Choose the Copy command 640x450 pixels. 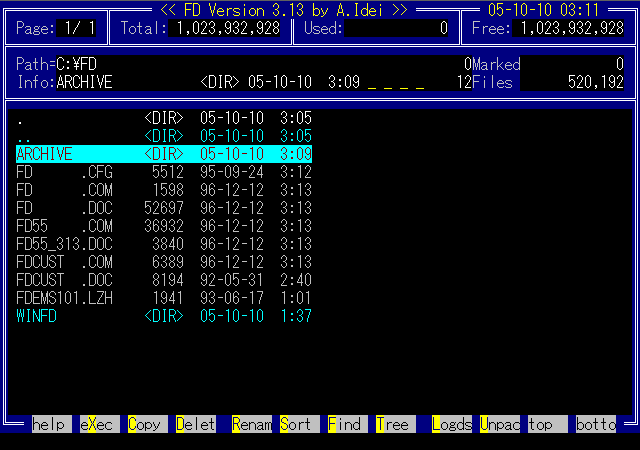click(148, 424)
